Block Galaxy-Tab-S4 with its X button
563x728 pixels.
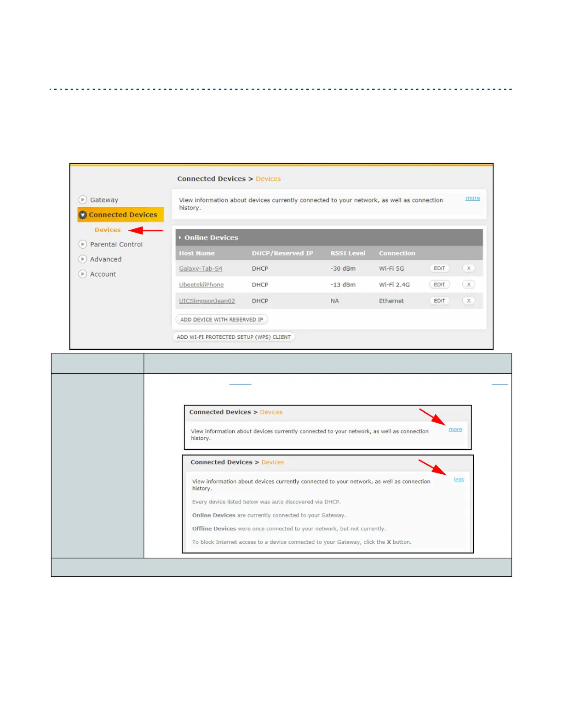pyautogui.click(x=469, y=268)
